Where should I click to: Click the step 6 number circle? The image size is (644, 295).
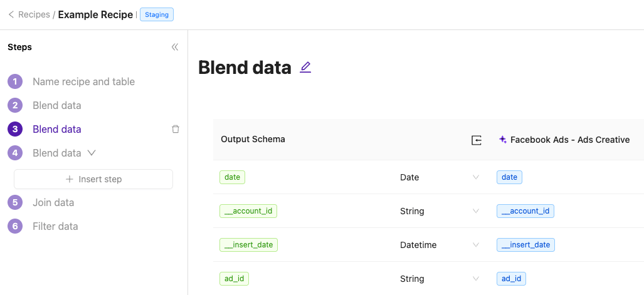[x=15, y=226]
